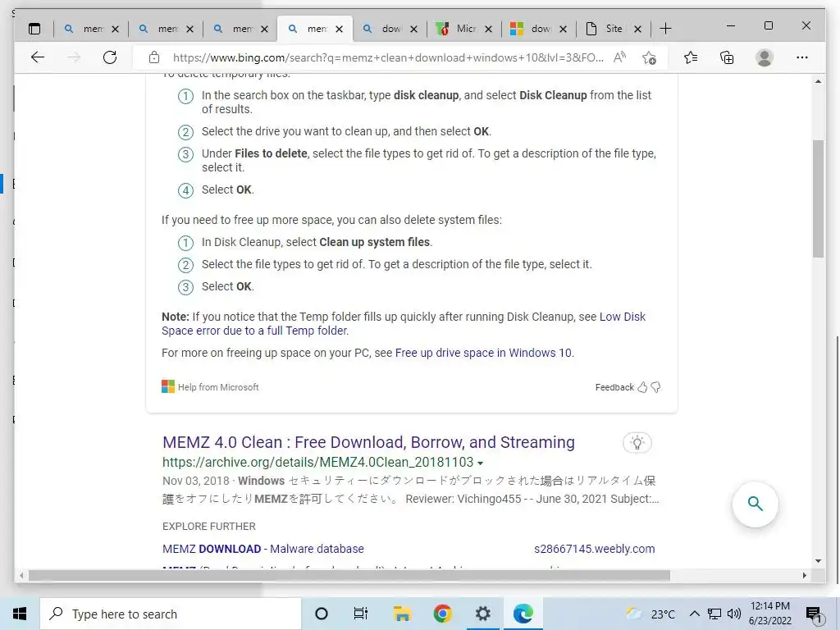840x630 pixels.
Task: Show hidden system tray icons
Action: tap(694, 614)
